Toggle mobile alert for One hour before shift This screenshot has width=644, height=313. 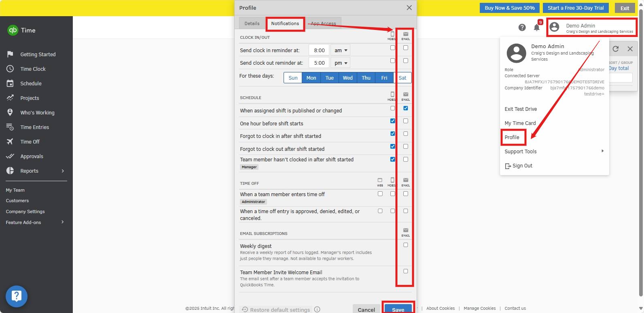(x=392, y=121)
